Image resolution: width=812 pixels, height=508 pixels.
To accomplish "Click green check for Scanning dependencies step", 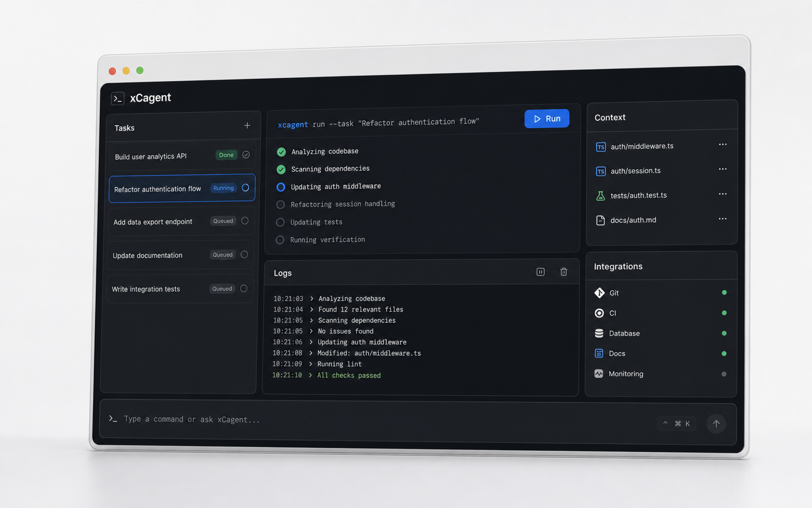I will click(281, 170).
